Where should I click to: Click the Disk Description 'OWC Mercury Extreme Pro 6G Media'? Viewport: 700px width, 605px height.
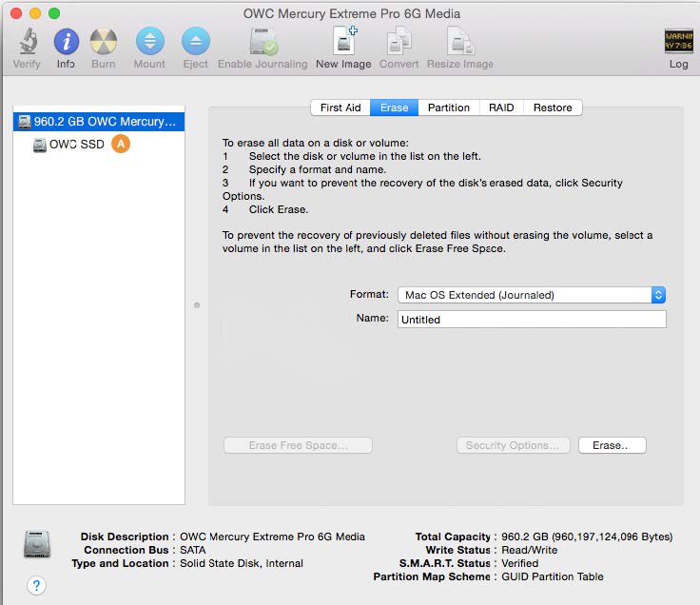[x=272, y=537]
